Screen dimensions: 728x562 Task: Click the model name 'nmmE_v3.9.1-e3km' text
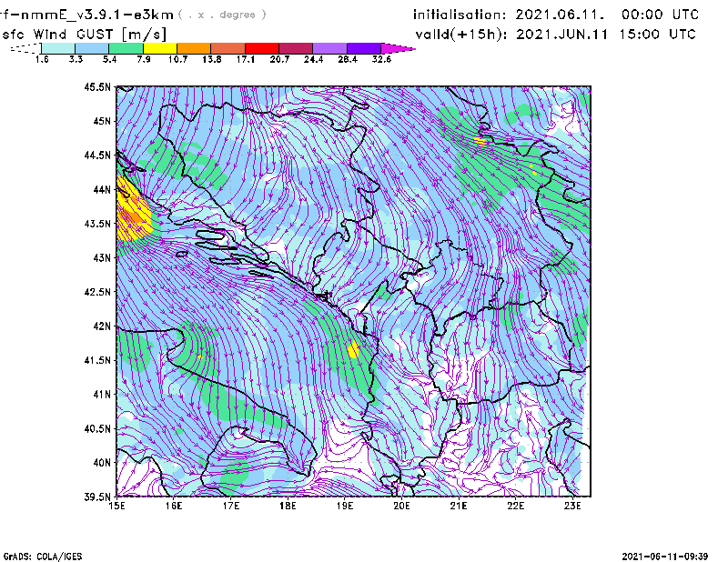(96, 15)
